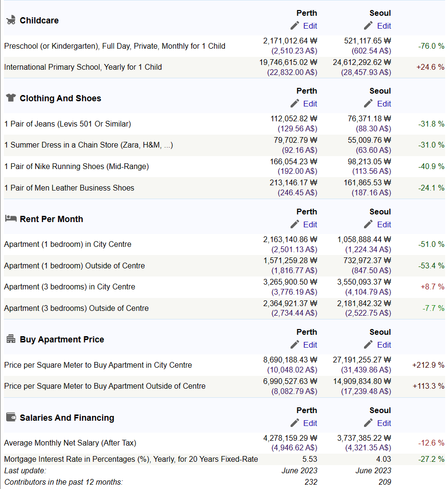Select the Buy Apartment Price heading
448x489 pixels.
[x=62, y=340]
